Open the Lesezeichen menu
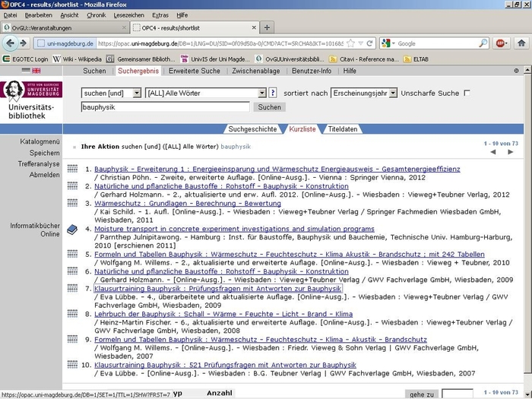Screen dimensions: 532x399 [129, 15]
